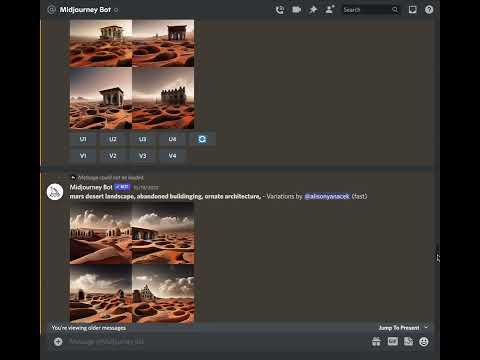Click the @alisonyanacek mention
Viewport: 480px width, 360px height.
click(x=327, y=197)
